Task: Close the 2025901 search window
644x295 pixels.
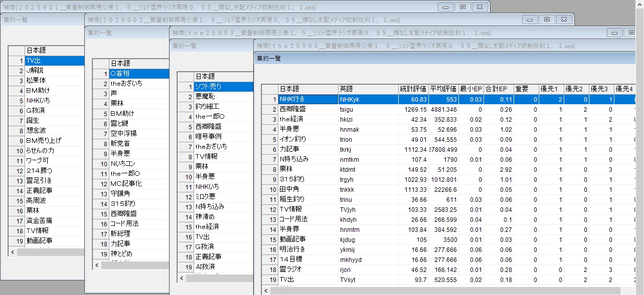Action: click(x=479, y=7)
